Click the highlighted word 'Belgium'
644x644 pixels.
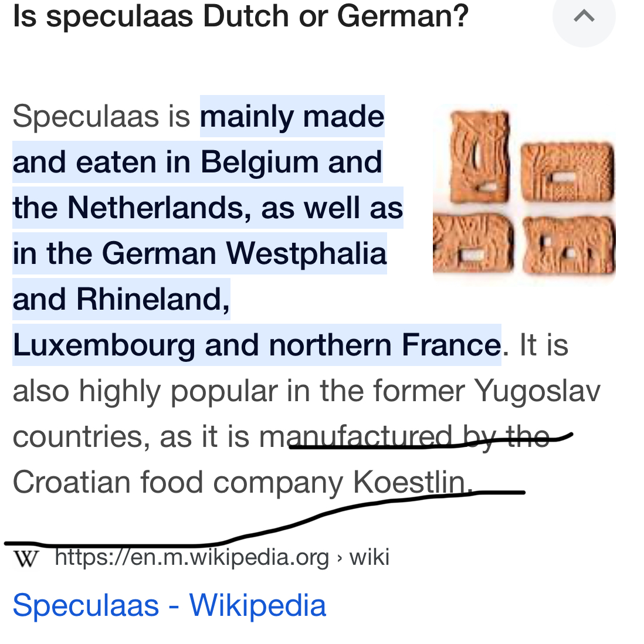pos(259,162)
